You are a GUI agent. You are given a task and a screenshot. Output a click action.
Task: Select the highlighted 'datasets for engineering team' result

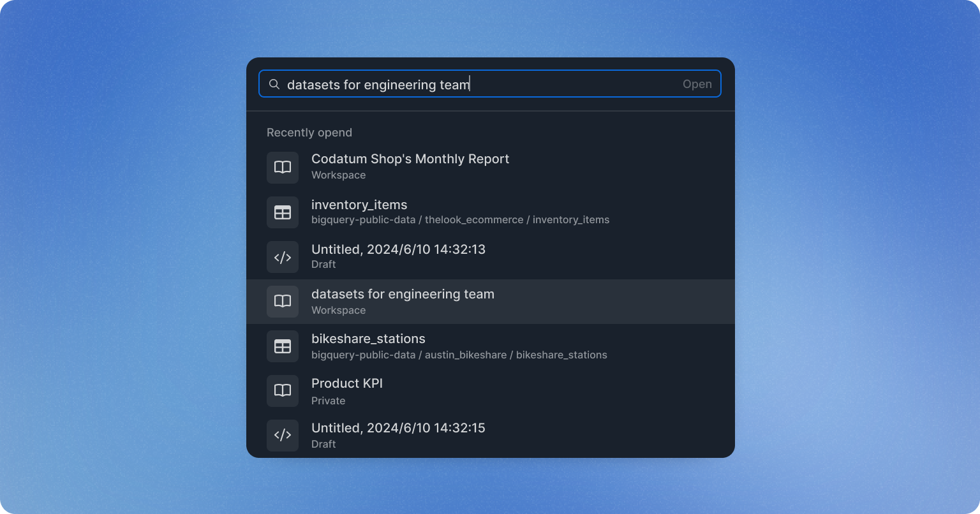point(403,295)
